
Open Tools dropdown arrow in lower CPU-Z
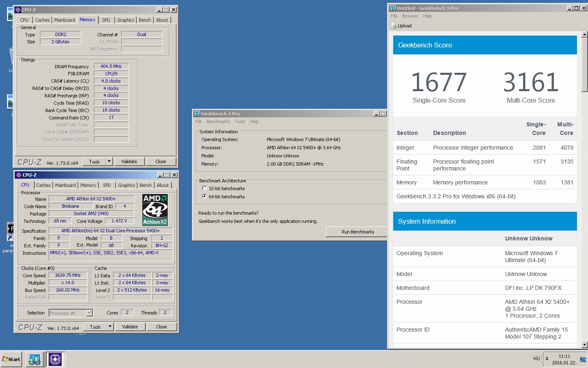(x=110, y=327)
